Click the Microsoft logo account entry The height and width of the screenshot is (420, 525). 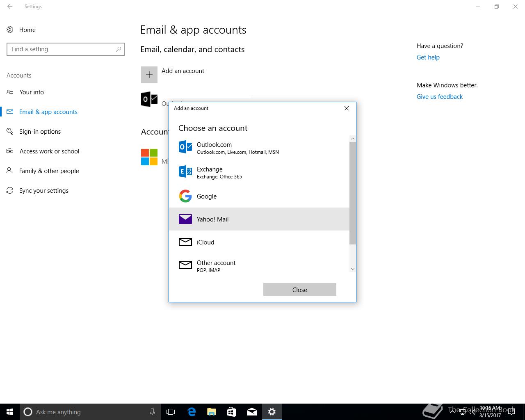[149, 157]
